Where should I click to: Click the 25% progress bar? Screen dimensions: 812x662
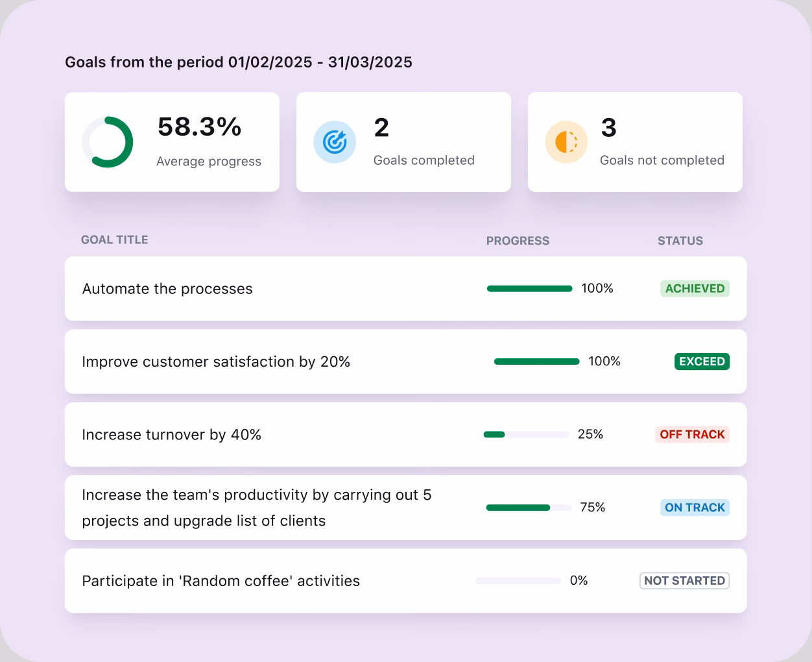click(526, 435)
